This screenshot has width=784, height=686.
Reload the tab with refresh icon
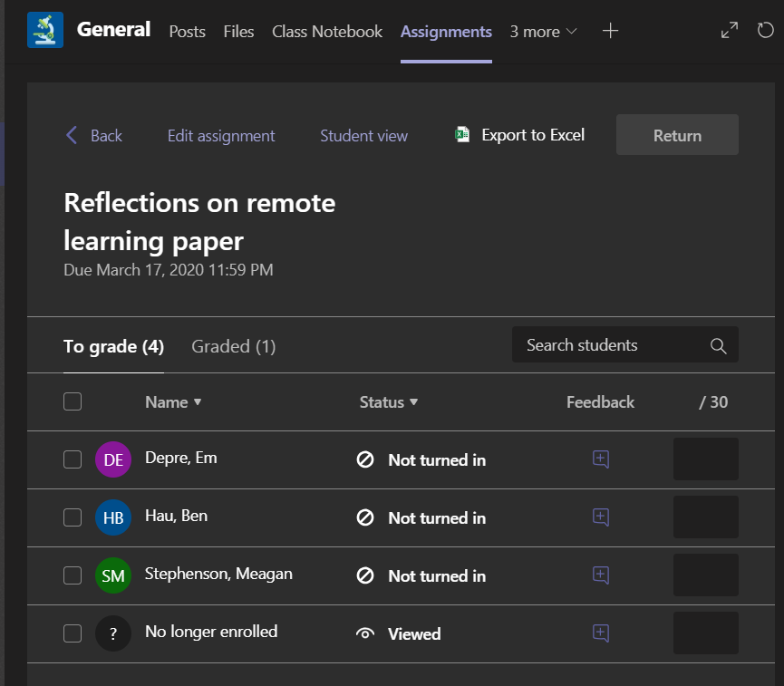765,30
